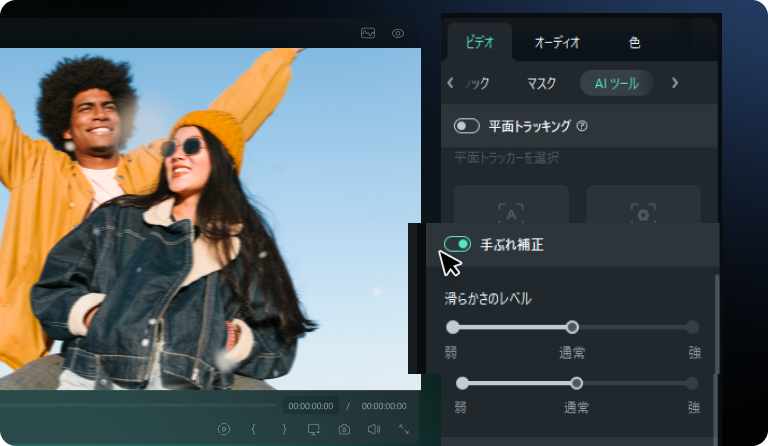
Task: Choose the text tracker A icon
Action: 511,213
